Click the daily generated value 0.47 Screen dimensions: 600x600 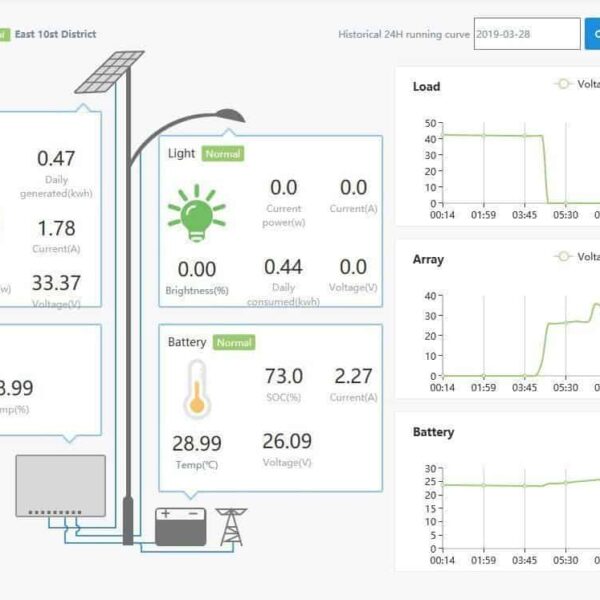(56, 158)
